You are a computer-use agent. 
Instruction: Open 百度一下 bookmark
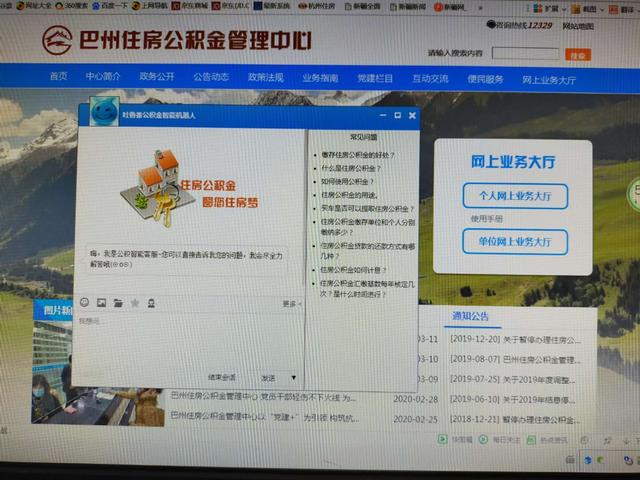[x=110, y=5]
